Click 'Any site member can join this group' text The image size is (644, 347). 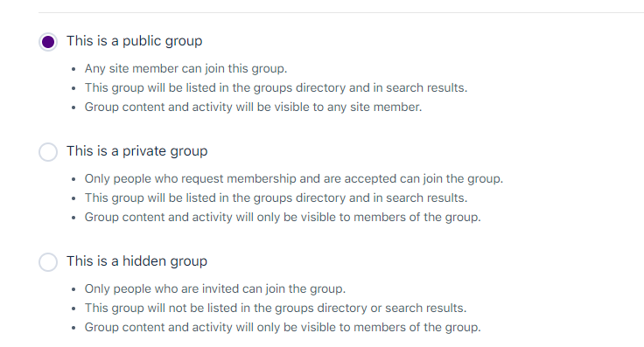[x=185, y=68]
